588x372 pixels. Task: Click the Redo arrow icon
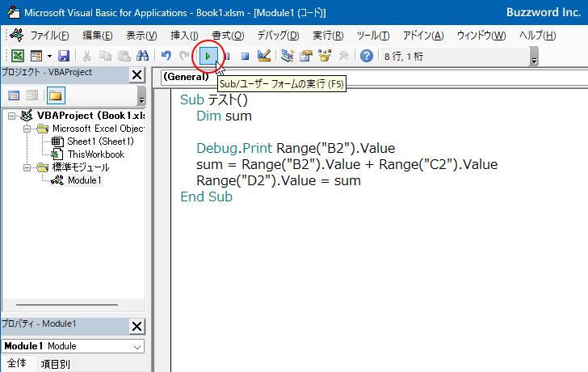[184, 56]
